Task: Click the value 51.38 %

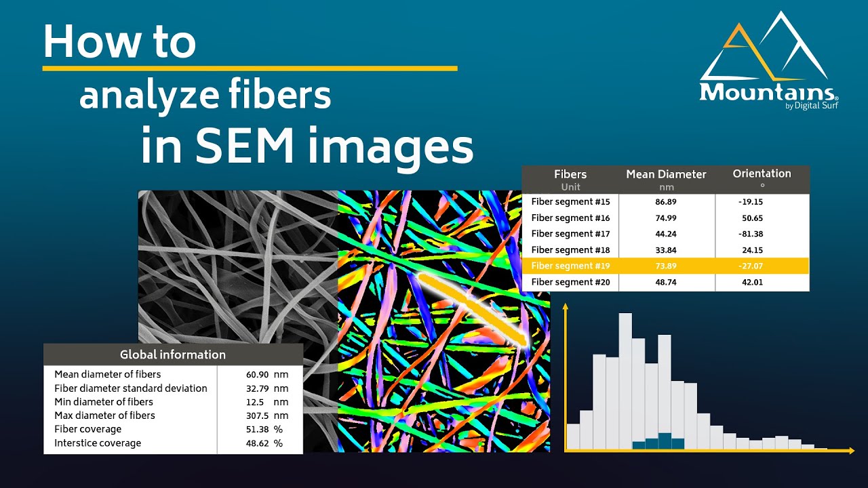Action: (264, 429)
